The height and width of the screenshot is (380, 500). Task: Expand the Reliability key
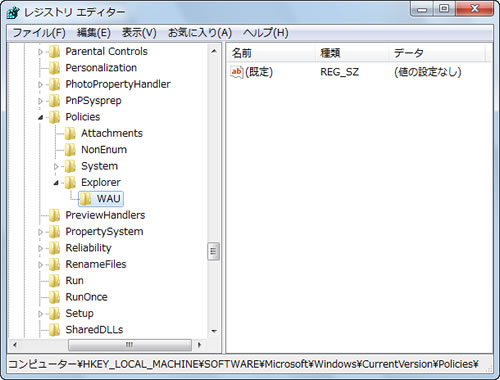point(41,248)
